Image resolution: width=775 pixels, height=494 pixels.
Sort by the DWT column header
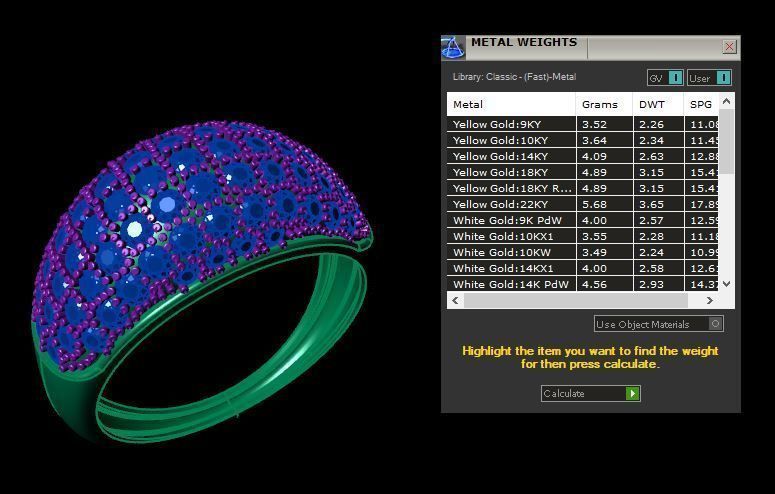pyautogui.click(x=658, y=104)
